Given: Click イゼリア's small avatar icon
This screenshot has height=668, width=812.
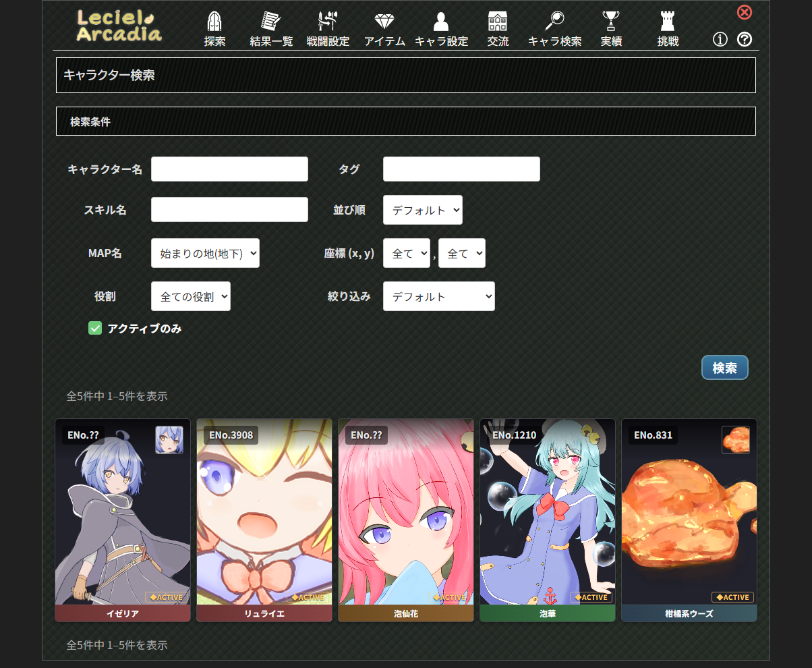Looking at the screenshot, I should coord(169,440).
